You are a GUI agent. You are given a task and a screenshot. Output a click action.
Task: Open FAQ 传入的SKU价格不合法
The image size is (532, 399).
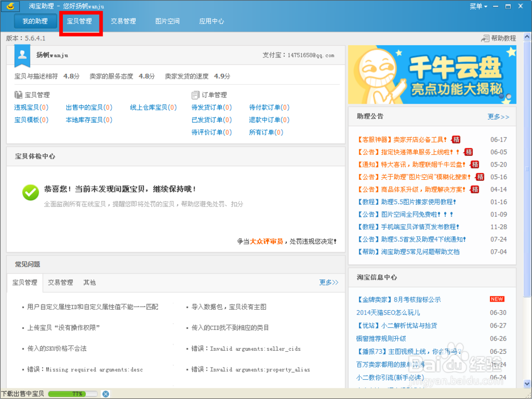pyautogui.click(x=57, y=348)
